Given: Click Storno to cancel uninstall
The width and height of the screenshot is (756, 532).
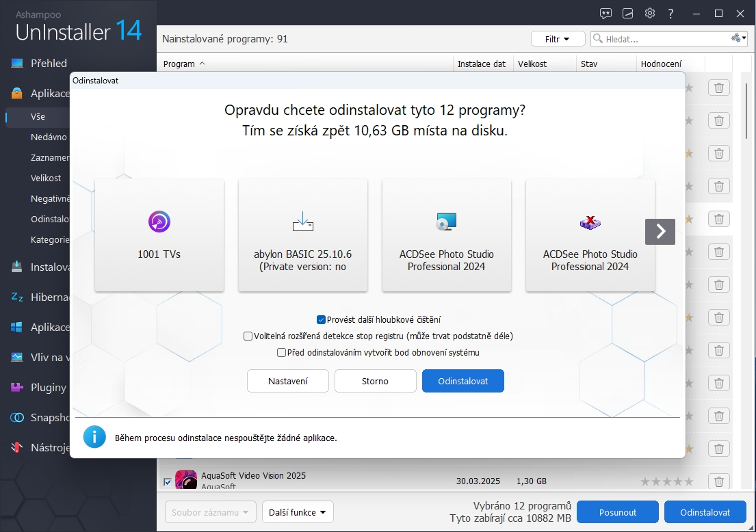Looking at the screenshot, I should click(x=375, y=381).
